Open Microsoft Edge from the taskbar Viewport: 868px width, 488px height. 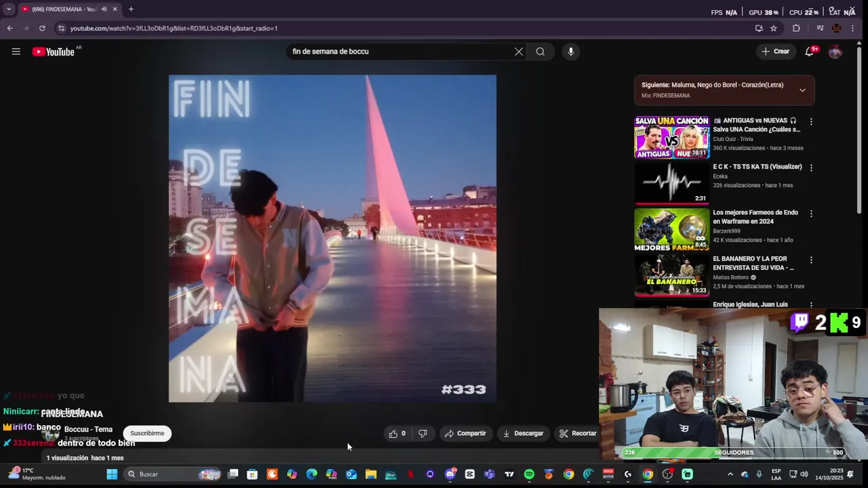(311, 474)
